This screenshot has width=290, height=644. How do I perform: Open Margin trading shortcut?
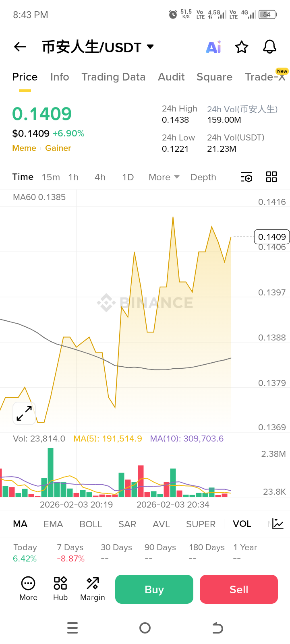93,588
